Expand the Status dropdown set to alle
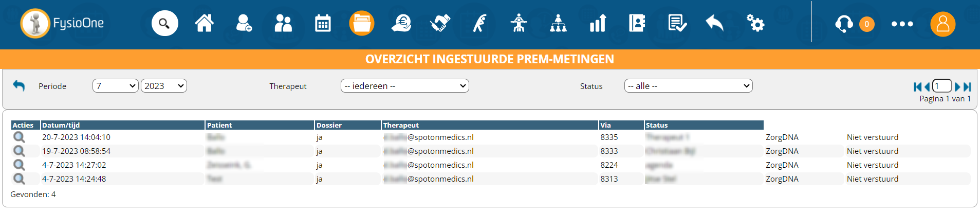 [688, 86]
